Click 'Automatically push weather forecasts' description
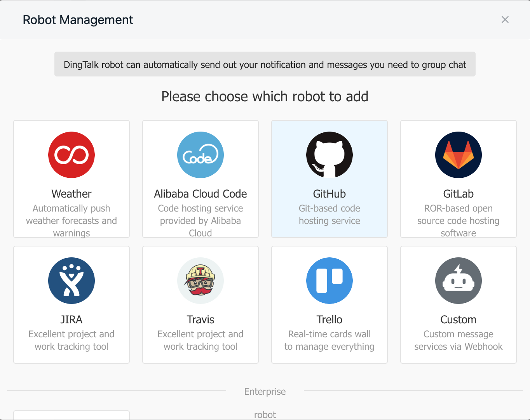This screenshot has width=530, height=420. click(x=71, y=220)
